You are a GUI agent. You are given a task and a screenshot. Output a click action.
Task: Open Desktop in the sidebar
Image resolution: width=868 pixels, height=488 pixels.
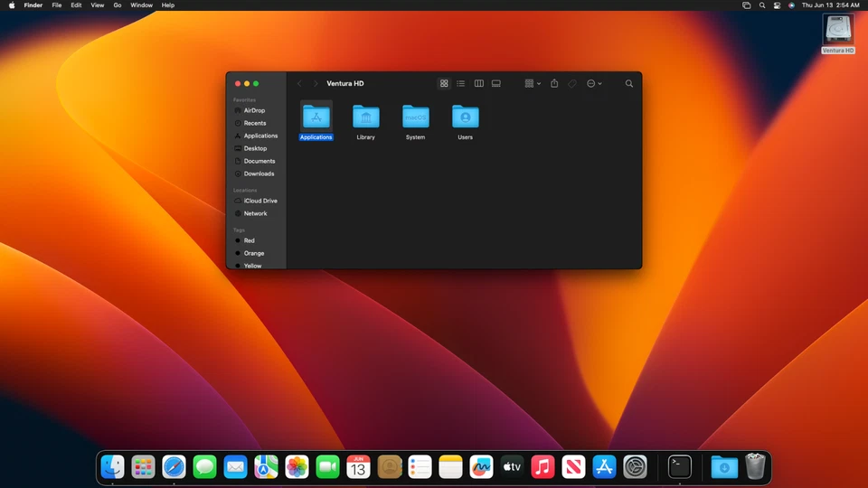coord(256,149)
